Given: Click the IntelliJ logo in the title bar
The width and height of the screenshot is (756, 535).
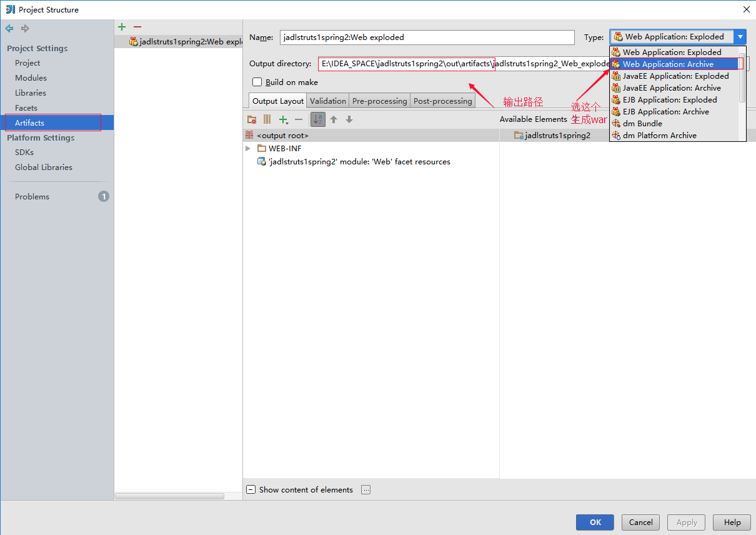Looking at the screenshot, I should 10,9.
